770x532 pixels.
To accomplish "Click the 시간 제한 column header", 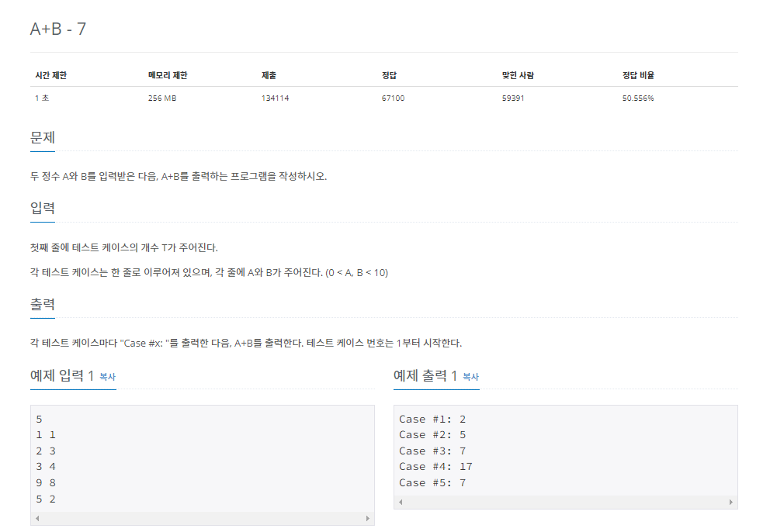I will [x=51, y=75].
